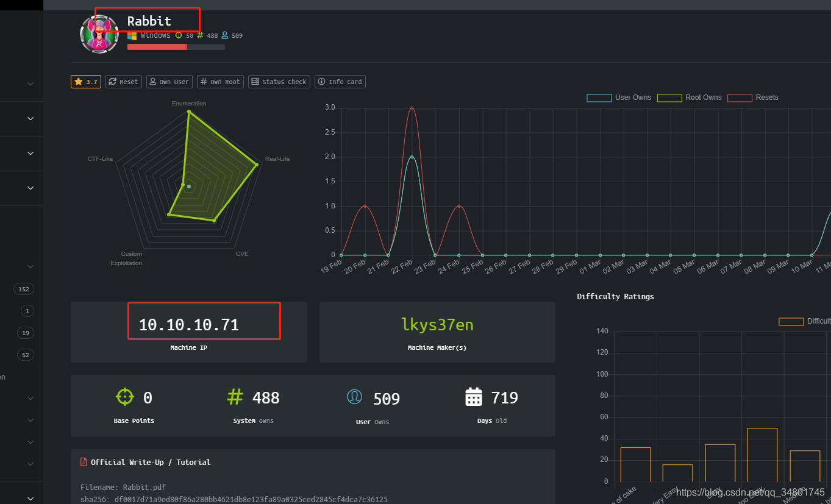Click the green hash icon beside 488 in header
This screenshot has height=504, width=831.
[200, 35]
